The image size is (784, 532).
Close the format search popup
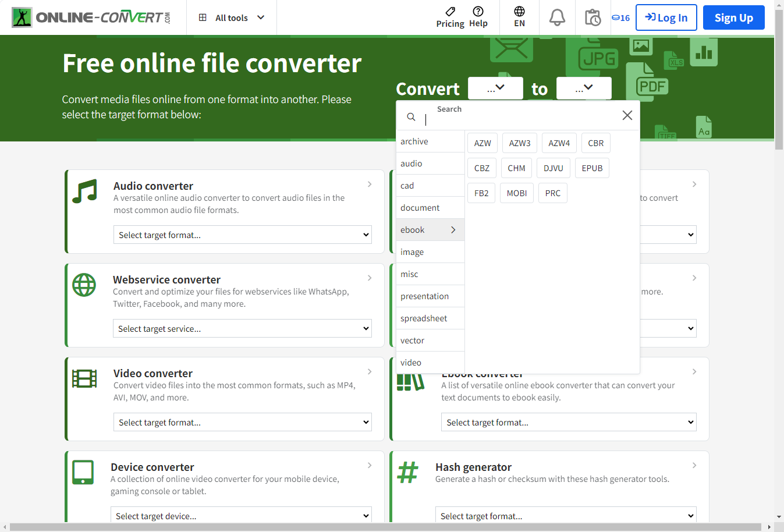(x=627, y=115)
